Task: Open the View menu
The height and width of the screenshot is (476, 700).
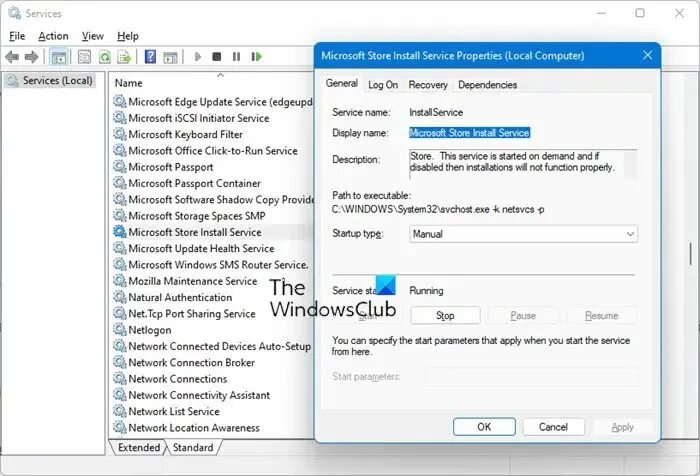Action: click(x=92, y=36)
